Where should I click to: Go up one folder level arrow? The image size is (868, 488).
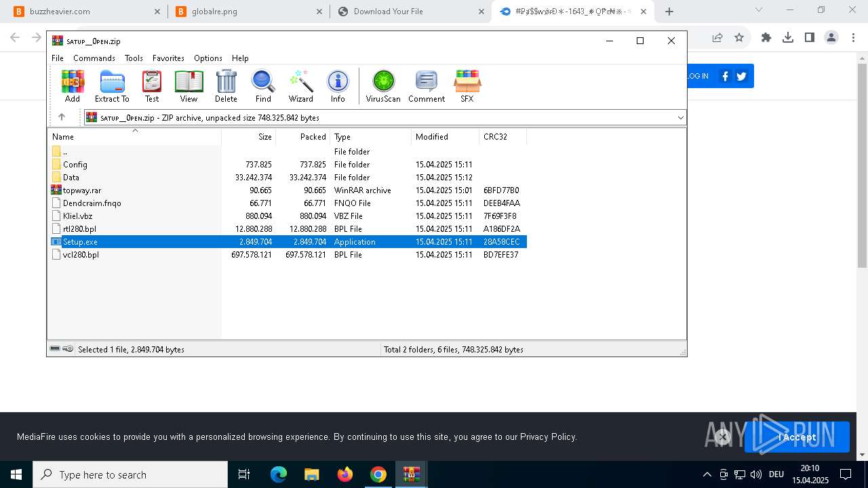click(62, 117)
